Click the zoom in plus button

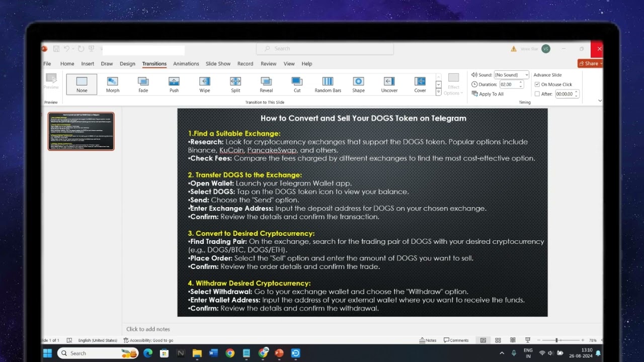tap(583, 340)
